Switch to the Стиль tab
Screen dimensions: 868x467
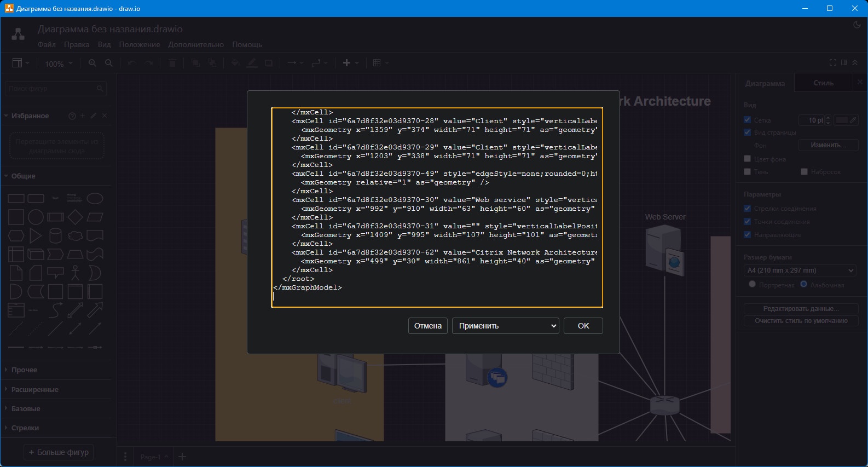(x=823, y=83)
